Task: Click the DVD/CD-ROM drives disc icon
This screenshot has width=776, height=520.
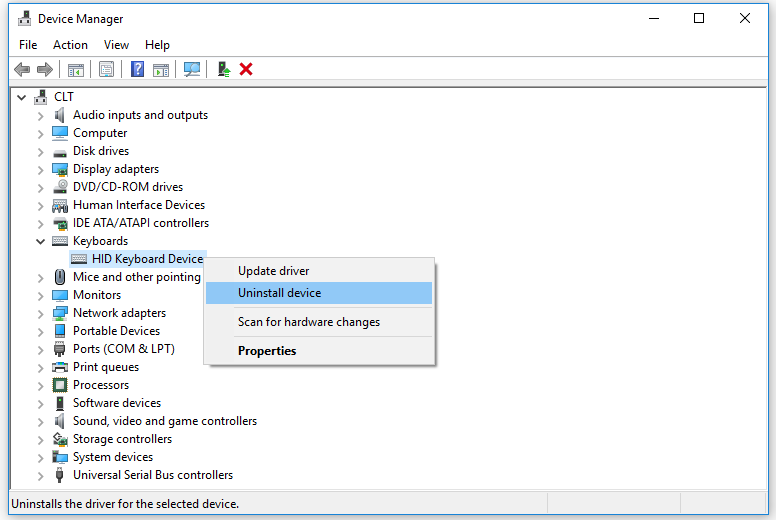Action: (x=60, y=187)
